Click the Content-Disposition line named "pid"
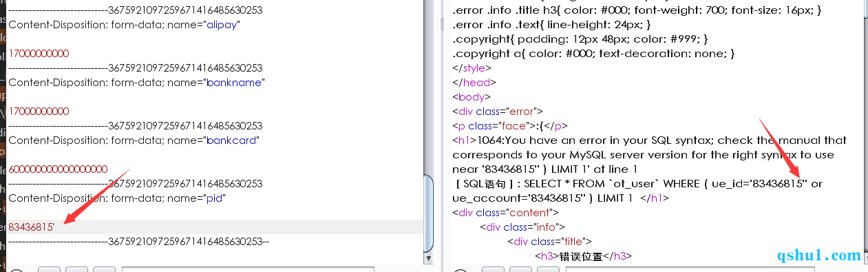 117,198
